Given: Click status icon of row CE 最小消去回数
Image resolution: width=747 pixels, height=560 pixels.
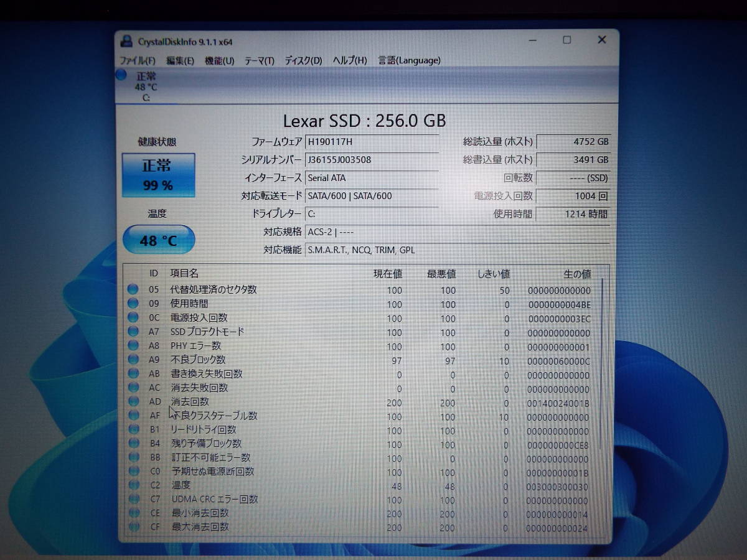Looking at the screenshot, I should 133,513.
